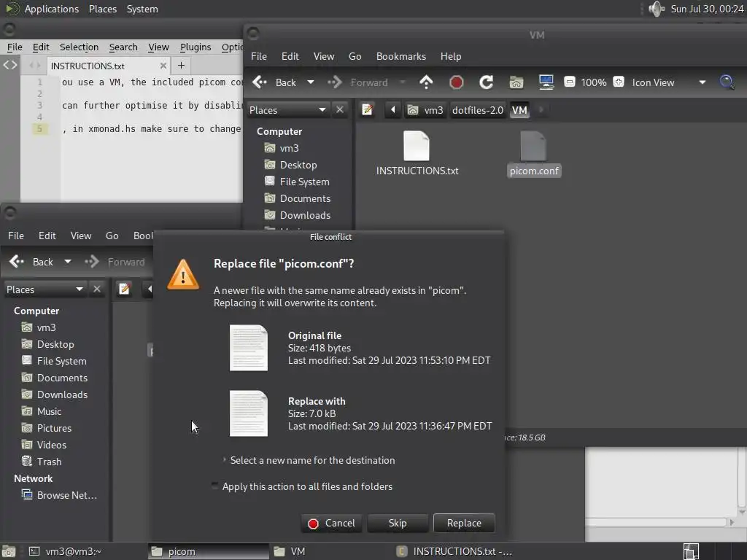This screenshot has width=747, height=560.
Task: Reload the VM folder view
Action: point(486,82)
